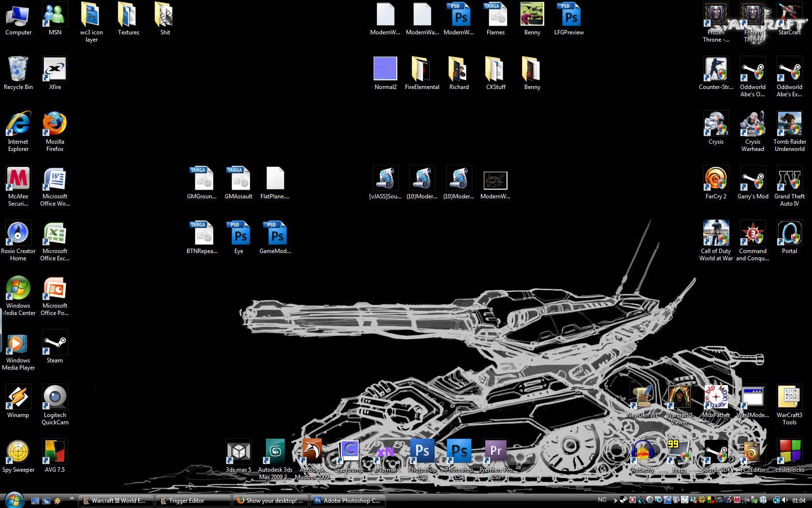Launch xNormal shortcut
The width and height of the screenshot is (812, 508).
click(386, 456)
